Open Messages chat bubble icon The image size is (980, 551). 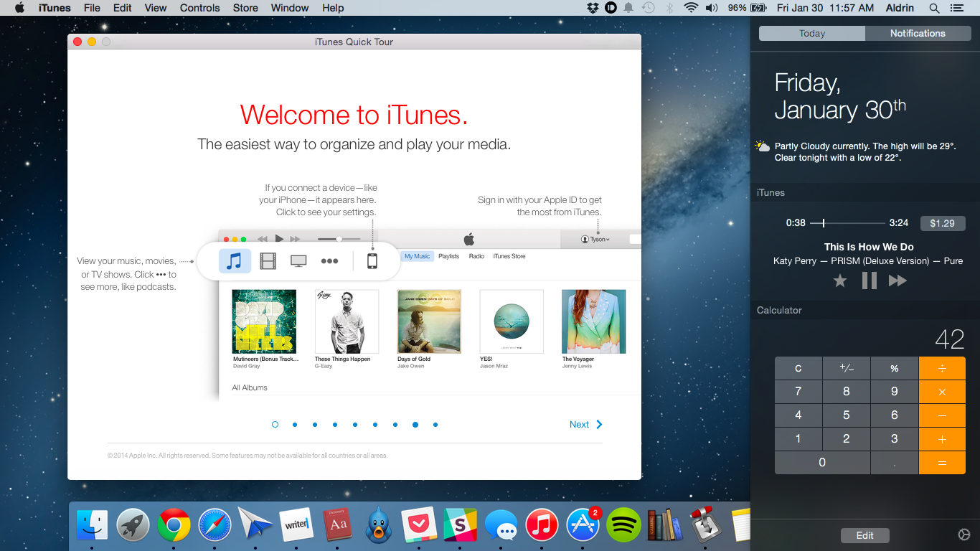tap(501, 526)
